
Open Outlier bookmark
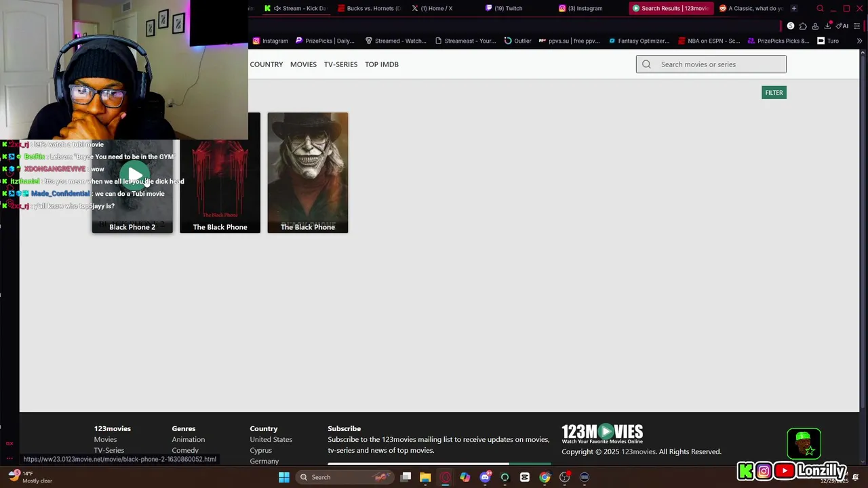coord(517,41)
